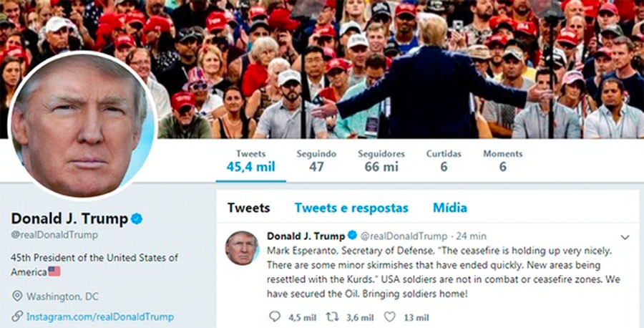644x328 pixels.
Task: Open Instagram.com/realDonaldTrump link
Action: click(100, 317)
